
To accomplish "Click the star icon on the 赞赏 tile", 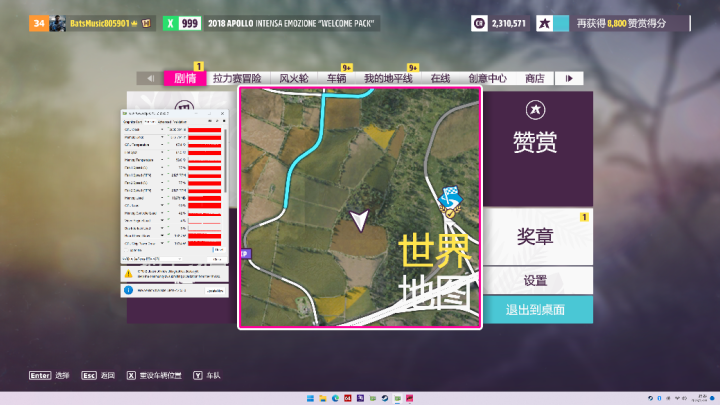I will (x=535, y=110).
